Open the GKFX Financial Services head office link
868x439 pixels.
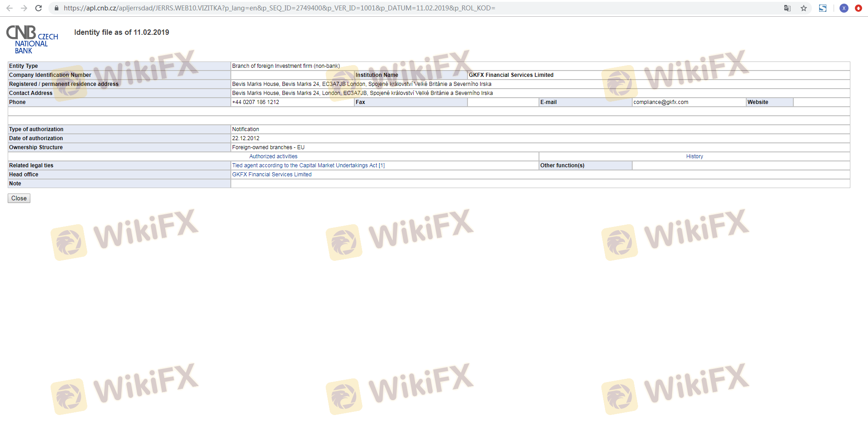point(272,175)
